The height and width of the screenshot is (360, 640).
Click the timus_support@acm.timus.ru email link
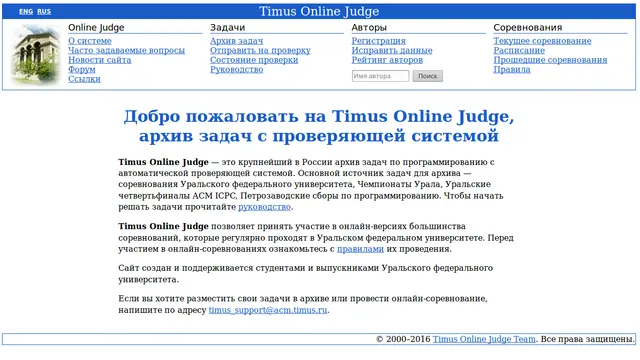point(268,310)
